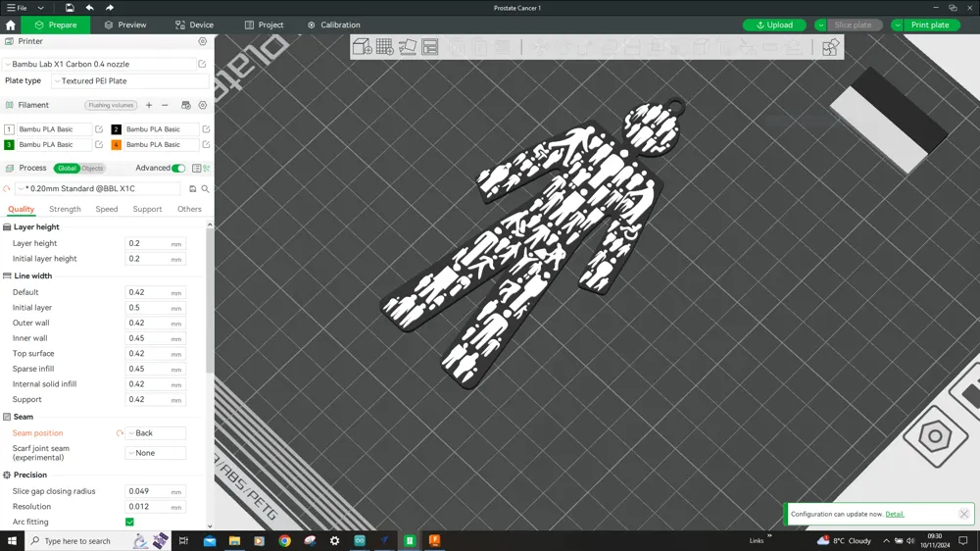Switch to the Prepare tab
The height and width of the screenshot is (551, 980).
[x=56, y=25]
